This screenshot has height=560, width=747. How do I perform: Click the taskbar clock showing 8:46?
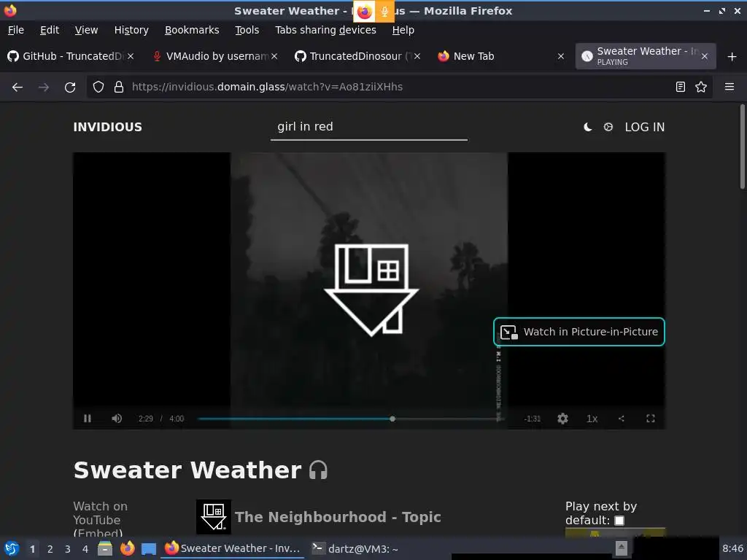[x=732, y=548]
